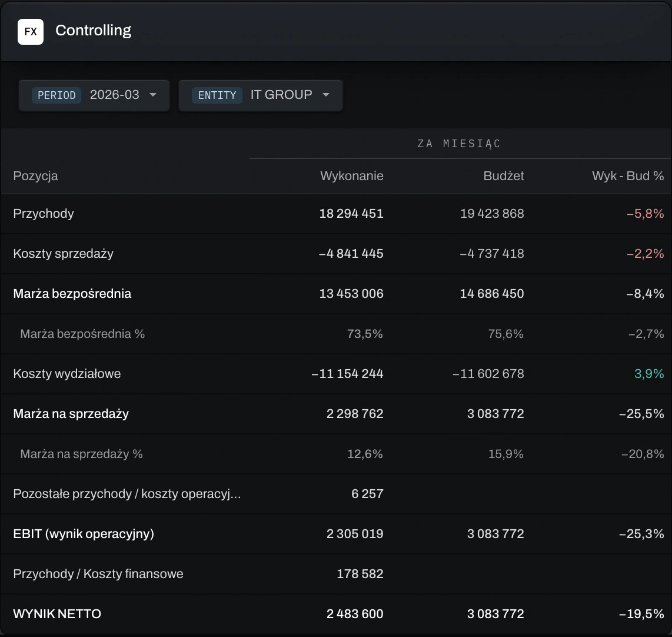Screen dimensions: 672x637
Task: Select the Przychody row
Action: pos(336,214)
